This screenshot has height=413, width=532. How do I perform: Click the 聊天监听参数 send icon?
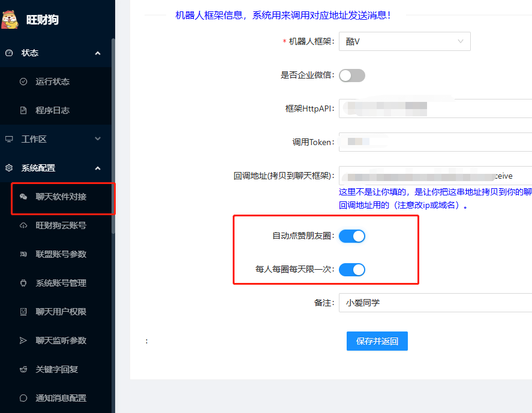(x=23, y=340)
